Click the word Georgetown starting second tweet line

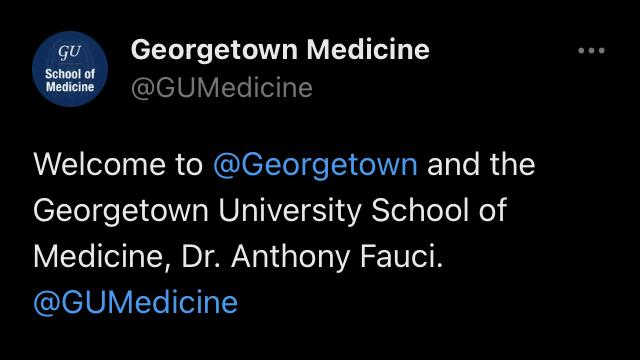(121, 211)
